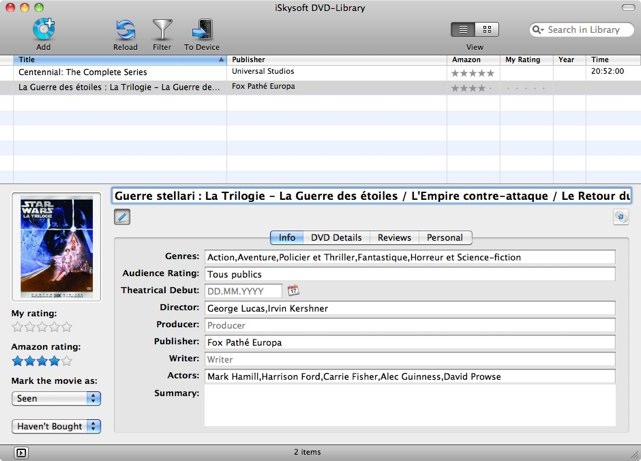This screenshot has width=641, height=461.
Task: Click the empty Producer field
Action: [410, 325]
